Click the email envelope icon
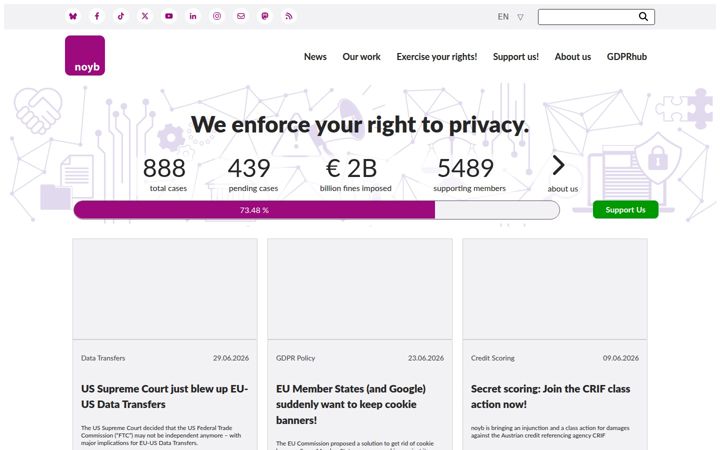This screenshot has width=720, height=450. tap(241, 16)
